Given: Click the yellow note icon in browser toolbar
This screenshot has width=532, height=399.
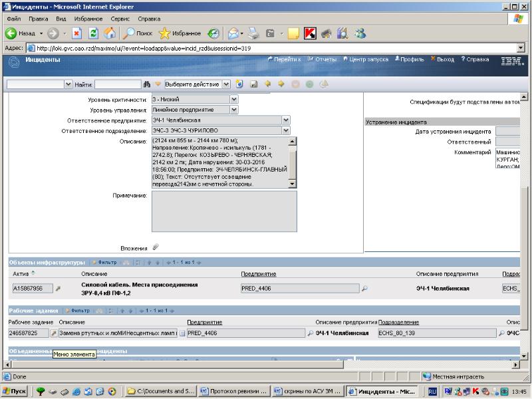Looking at the screenshot, I should 293,33.
